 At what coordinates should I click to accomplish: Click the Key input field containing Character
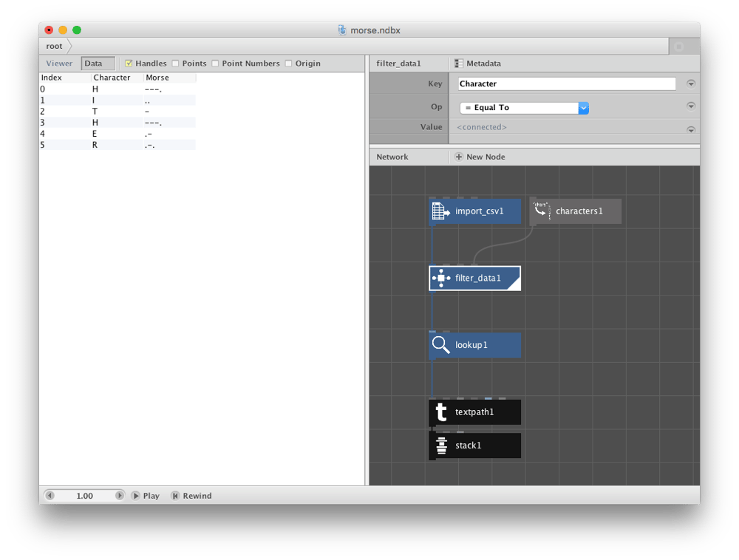pyautogui.click(x=567, y=83)
